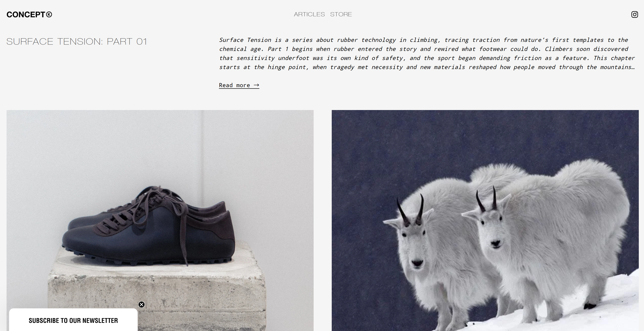
Task: Click the Subscribe to our newsletter heading
Action: coord(73,321)
